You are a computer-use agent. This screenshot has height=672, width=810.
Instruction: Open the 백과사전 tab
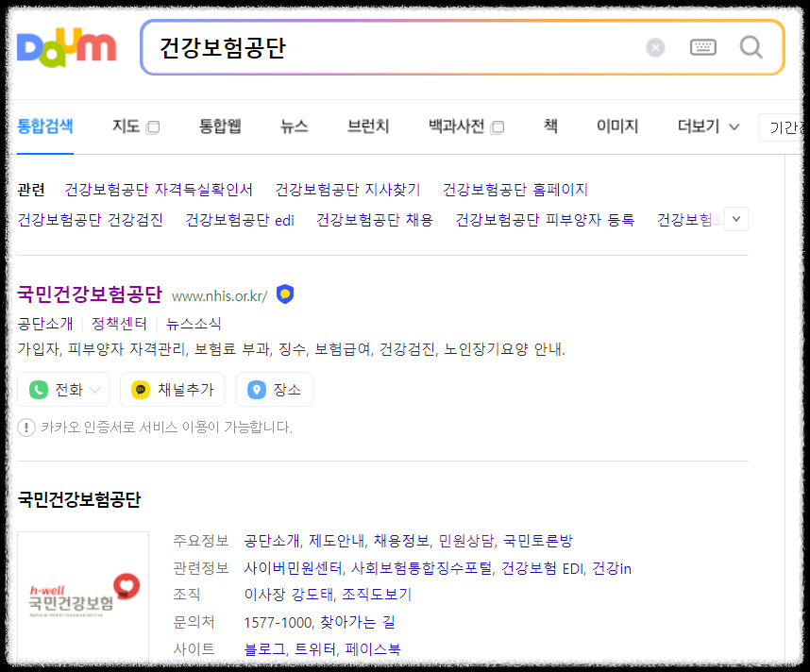(x=456, y=126)
